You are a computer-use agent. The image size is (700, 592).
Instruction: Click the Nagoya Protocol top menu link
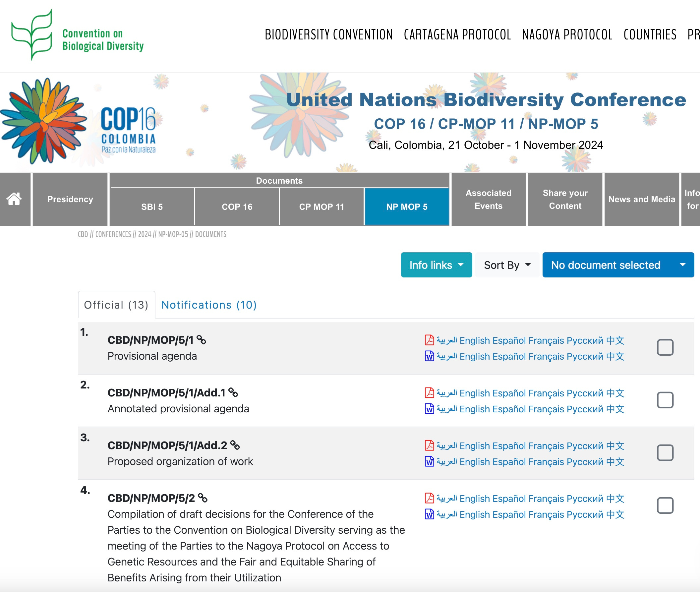tap(567, 35)
